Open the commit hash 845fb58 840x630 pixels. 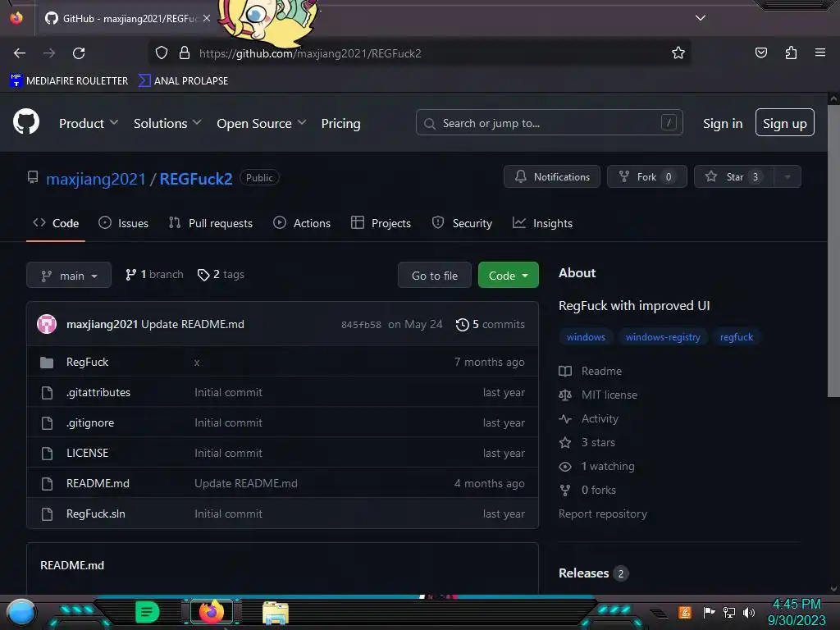pyautogui.click(x=361, y=325)
